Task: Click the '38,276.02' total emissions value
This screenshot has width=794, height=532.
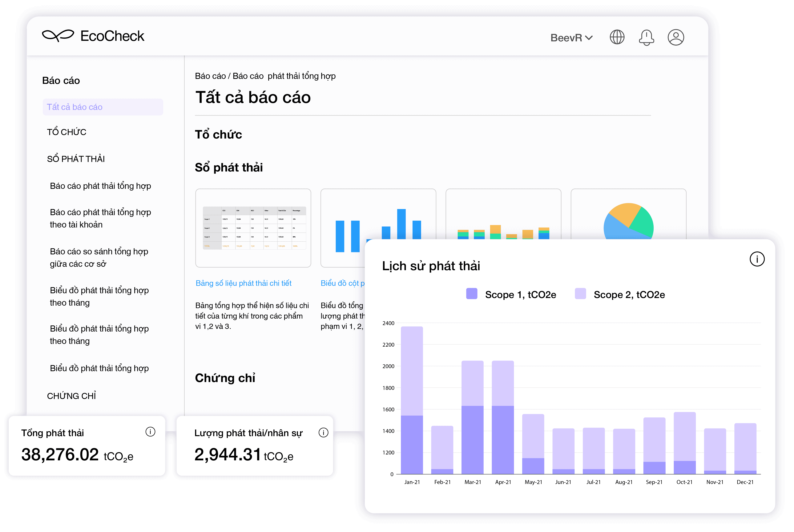Action: 60,454
